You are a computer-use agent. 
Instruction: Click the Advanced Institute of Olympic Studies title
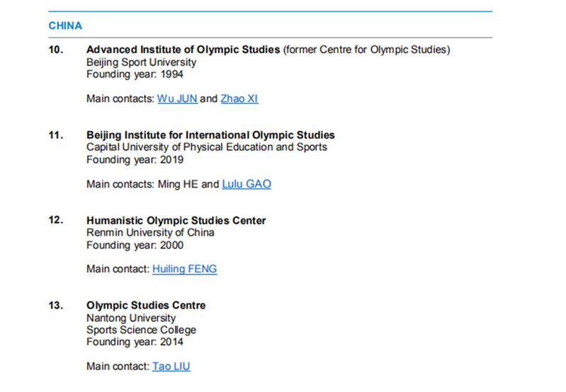183,50
